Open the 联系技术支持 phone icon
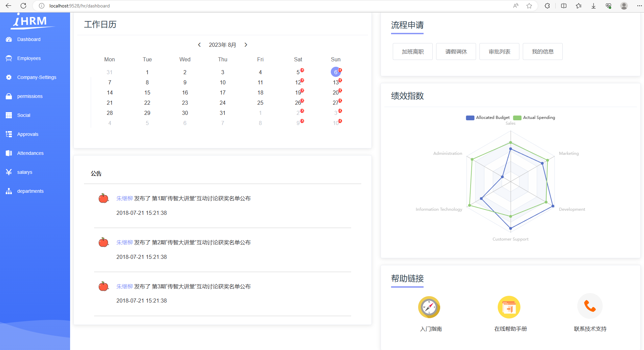 pos(590,306)
